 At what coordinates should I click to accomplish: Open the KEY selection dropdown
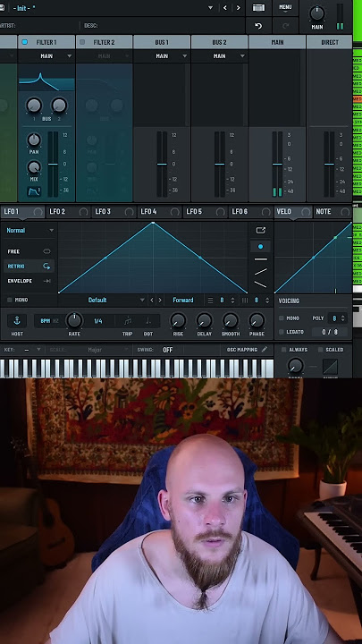[x=33, y=350]
